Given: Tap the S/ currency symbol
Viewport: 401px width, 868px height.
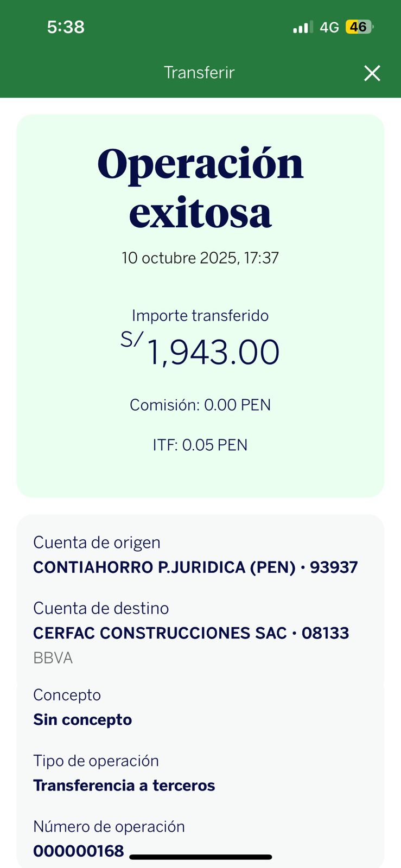Looking at the screenshot, I should [131, 340].
